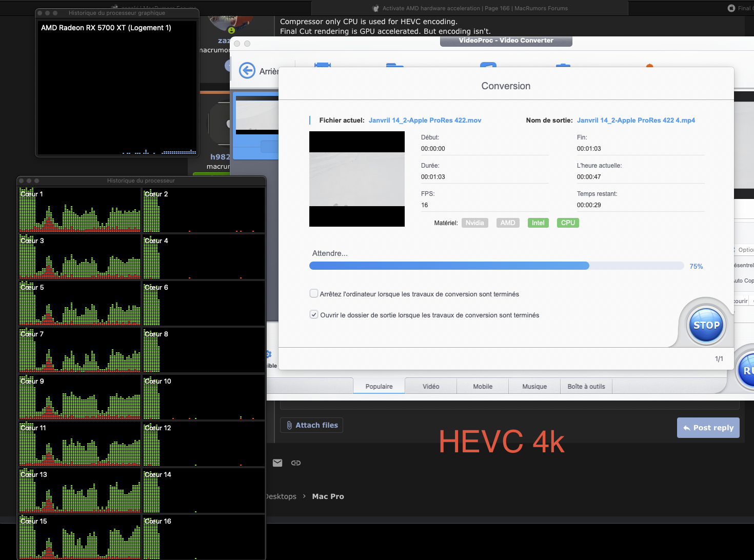Stop the conversion with the STOP button

[x=706, y=325]
